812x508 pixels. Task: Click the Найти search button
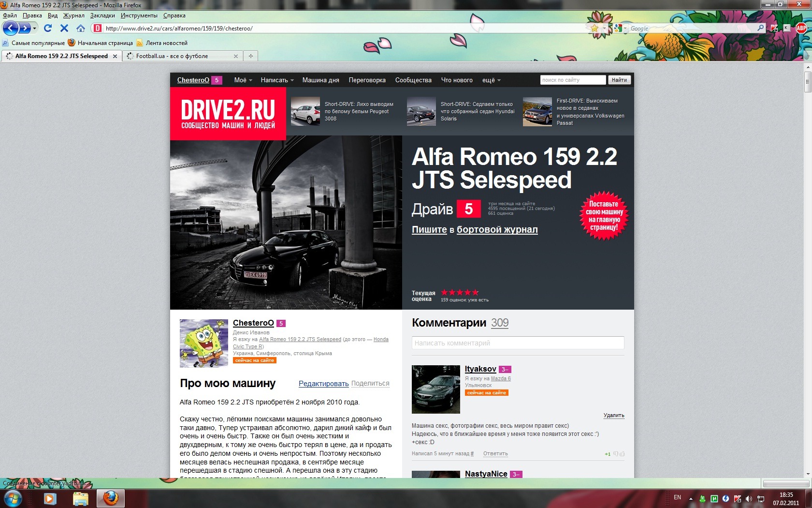click(619, 80)
